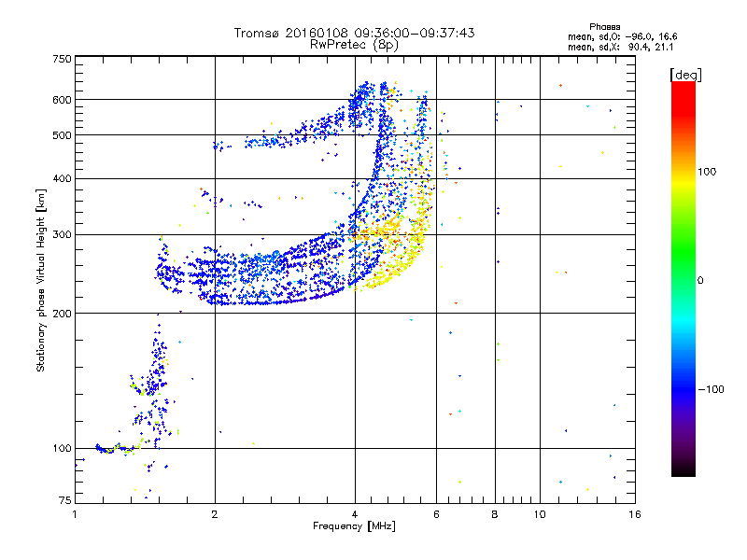Click the 'RwPretec (8p)' subtitle

coord(354,45)
